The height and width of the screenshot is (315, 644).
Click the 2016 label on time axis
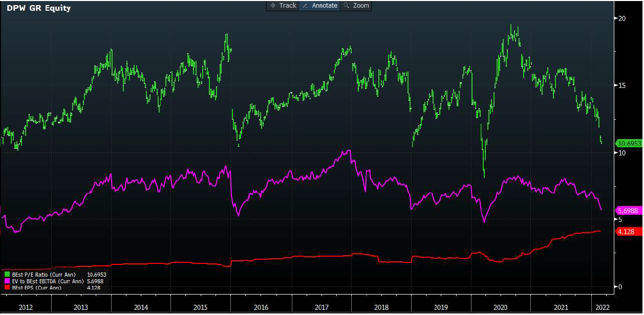click(x=261, y=307)
